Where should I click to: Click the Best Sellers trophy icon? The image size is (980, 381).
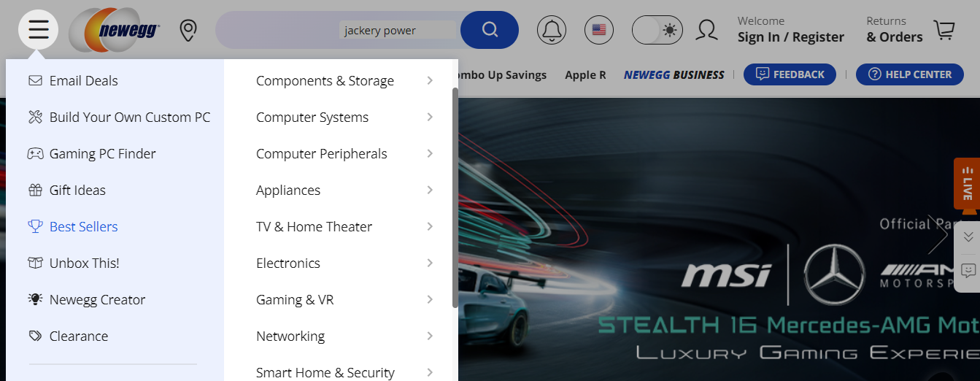[35, 226]
